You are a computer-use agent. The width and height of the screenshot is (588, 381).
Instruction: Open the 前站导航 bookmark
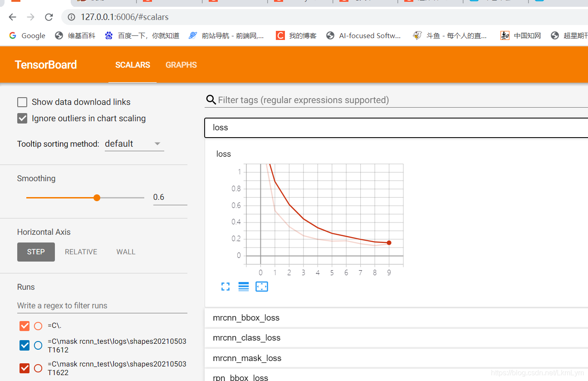pyautogui.click(x=226, y=35)
